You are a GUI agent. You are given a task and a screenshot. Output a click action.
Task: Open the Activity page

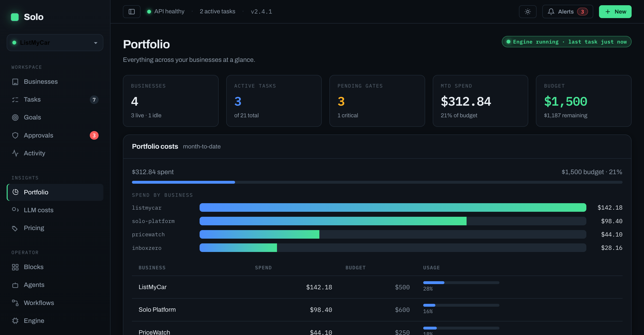pyautogui.click(x=55, y=153)
